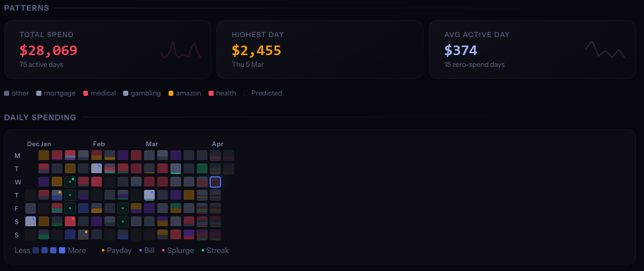
Task: Select the Bill legend dot
Action: pos(140,250)
